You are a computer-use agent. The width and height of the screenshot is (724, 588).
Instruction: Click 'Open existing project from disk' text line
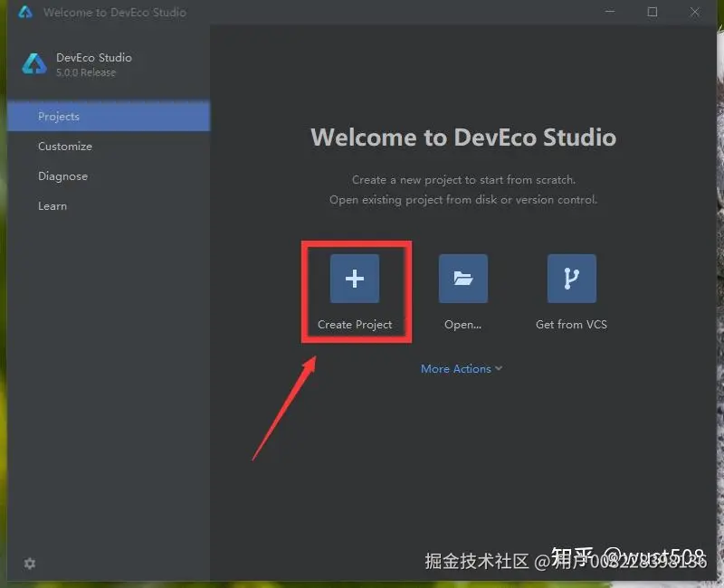tap(463, 200)
